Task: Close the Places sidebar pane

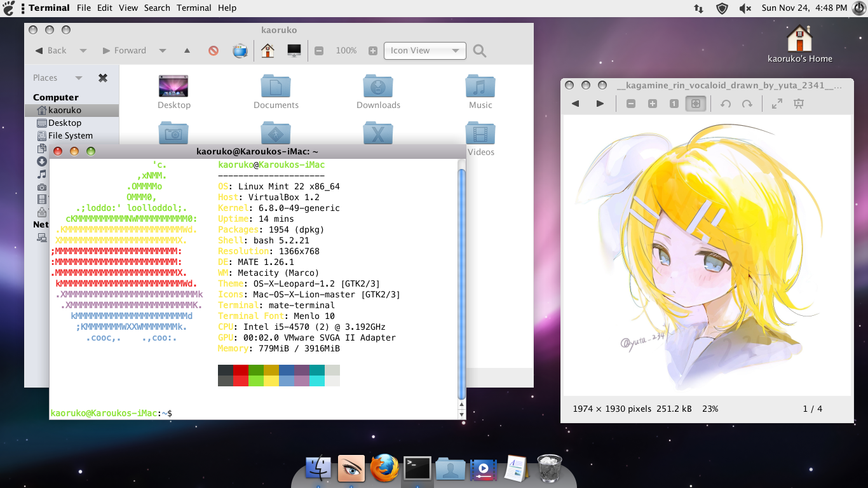Action: pos(103,78)
